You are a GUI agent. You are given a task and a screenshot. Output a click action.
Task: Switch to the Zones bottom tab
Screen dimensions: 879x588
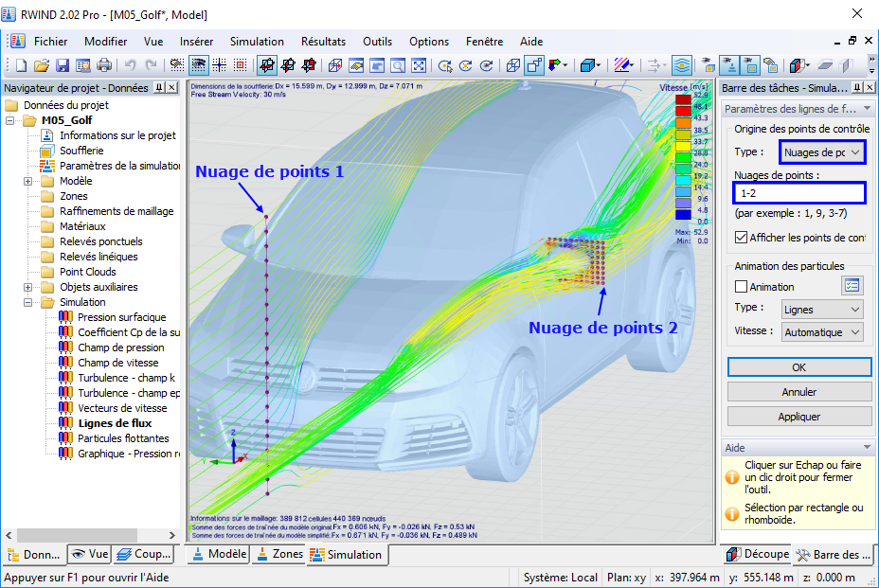tap(279, 554)
